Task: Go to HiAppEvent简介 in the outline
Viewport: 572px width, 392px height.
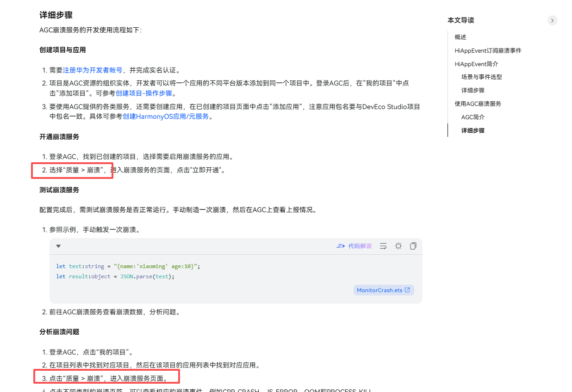Action: click(476, 64)
